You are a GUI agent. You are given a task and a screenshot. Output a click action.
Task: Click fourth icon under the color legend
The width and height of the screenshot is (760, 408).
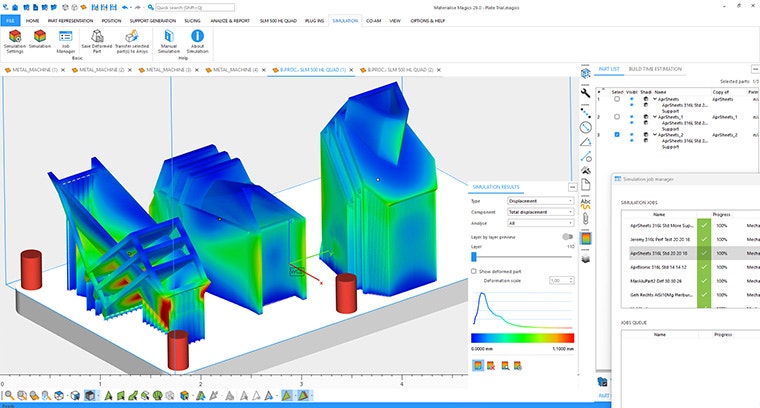(x=517, y=366)
